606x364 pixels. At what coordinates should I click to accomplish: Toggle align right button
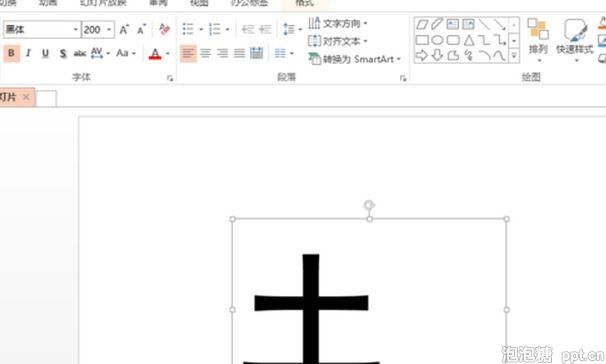click(222, 53)
